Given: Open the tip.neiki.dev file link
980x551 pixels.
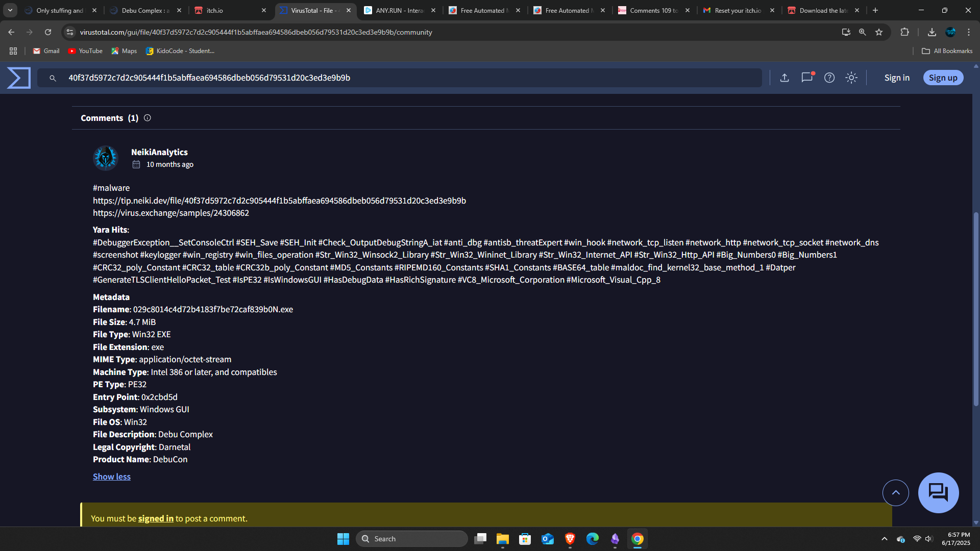Looking at the screenshot, I should click(x=279, y=201).
